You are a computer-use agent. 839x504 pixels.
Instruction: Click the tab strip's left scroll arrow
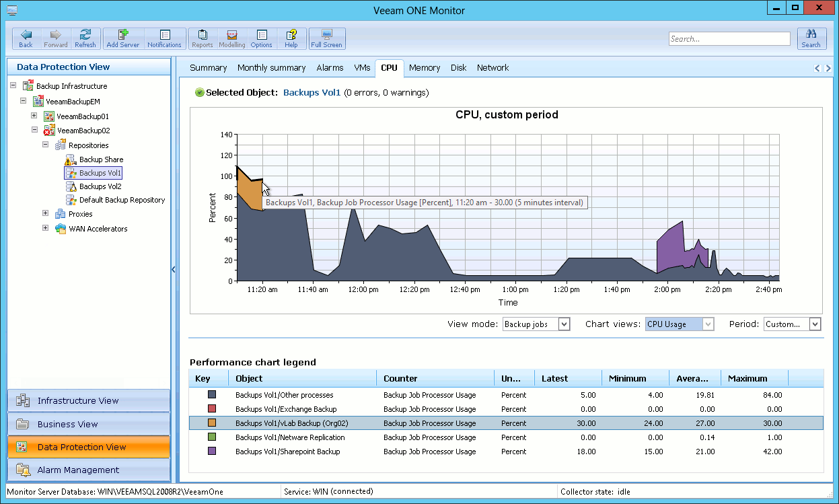(817, 68)
